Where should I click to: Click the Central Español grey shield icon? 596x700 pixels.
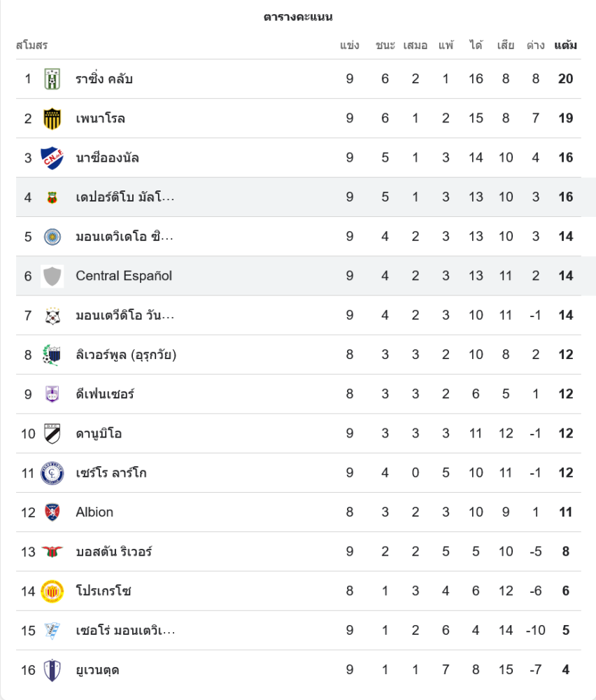(x=52, y=276)
